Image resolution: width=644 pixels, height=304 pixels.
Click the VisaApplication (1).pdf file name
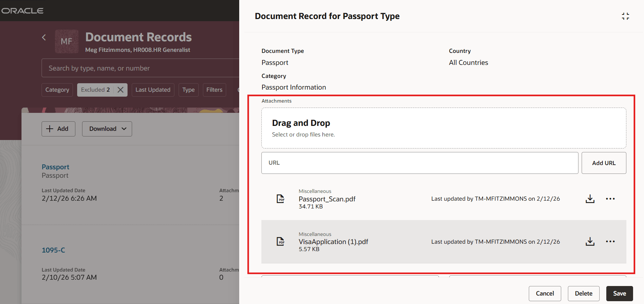pyautogui.click(x=333, y=242)
